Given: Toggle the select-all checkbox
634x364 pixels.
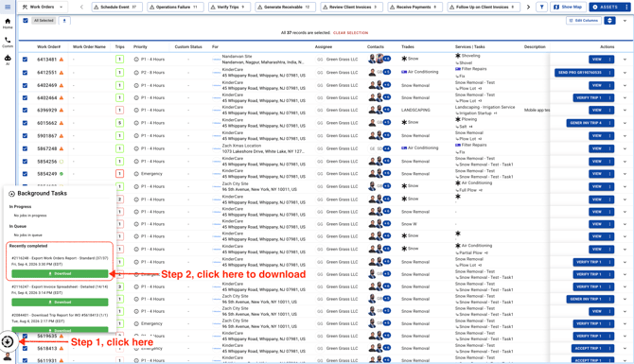Looking at the screenshot, I should pos(26,21).
